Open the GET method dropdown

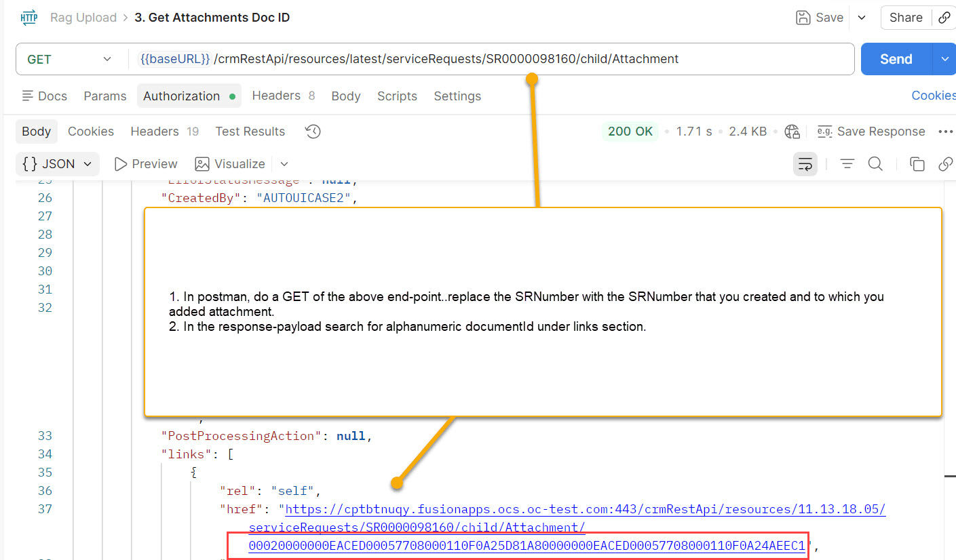pos(107,59)
